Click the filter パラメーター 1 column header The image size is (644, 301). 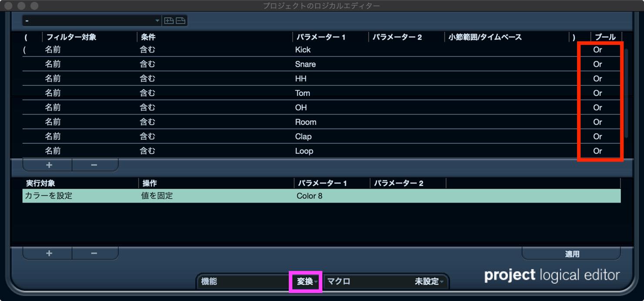click(x=321, y=37)
